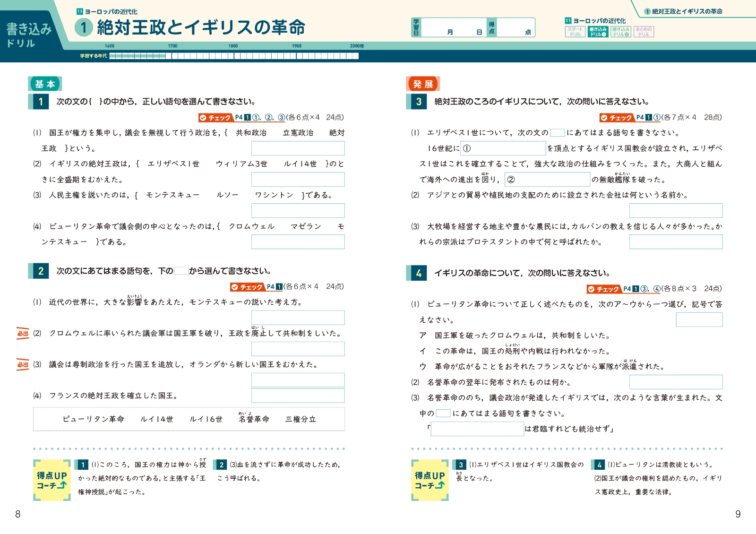The height and width of the screenshot is (534, 756).
Task: Switch to the スタートドリル tab
Action: point(575,32)
